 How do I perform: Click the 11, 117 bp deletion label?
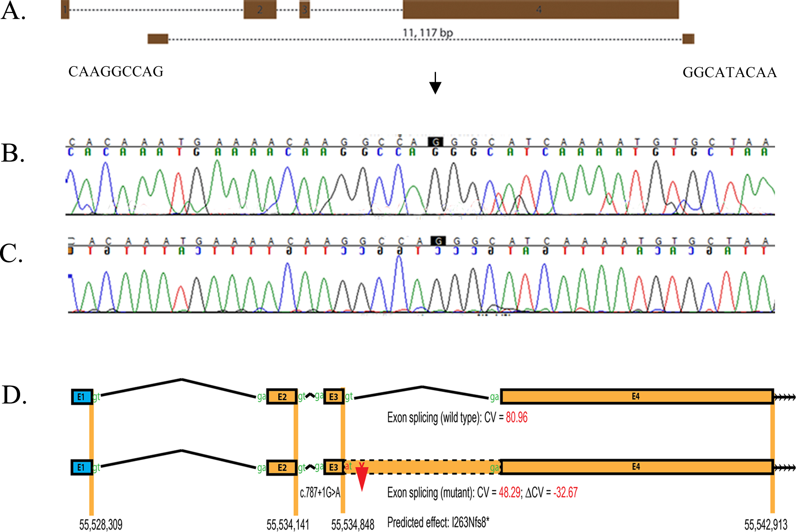click(428, 33)
